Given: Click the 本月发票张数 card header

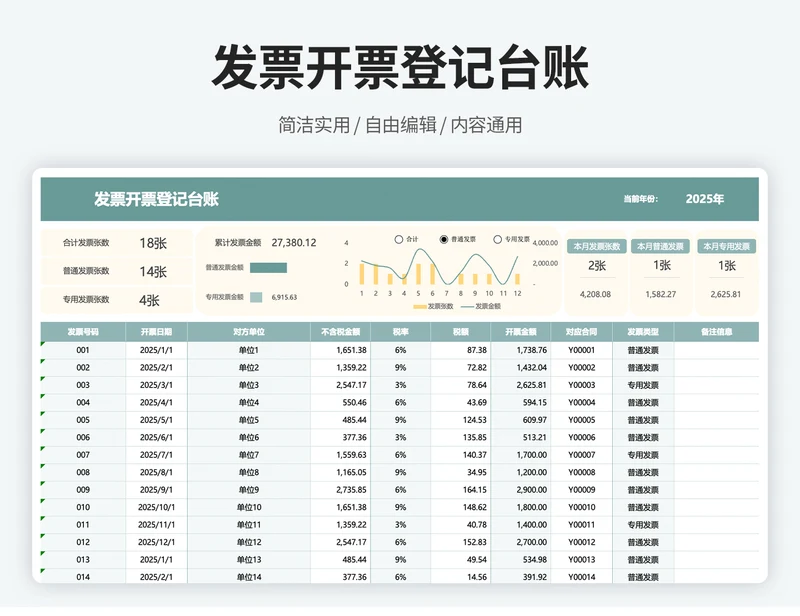Looking at the screenshot, I should click(596, 247).
